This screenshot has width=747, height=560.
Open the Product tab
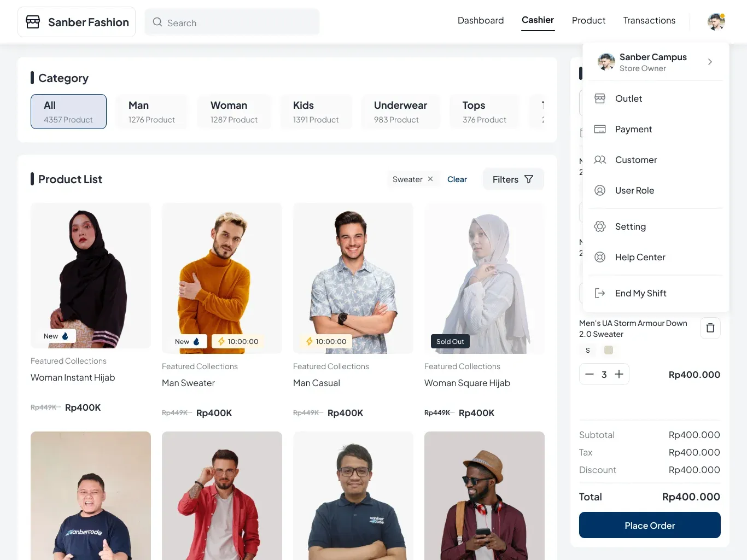tap(588, 20)
